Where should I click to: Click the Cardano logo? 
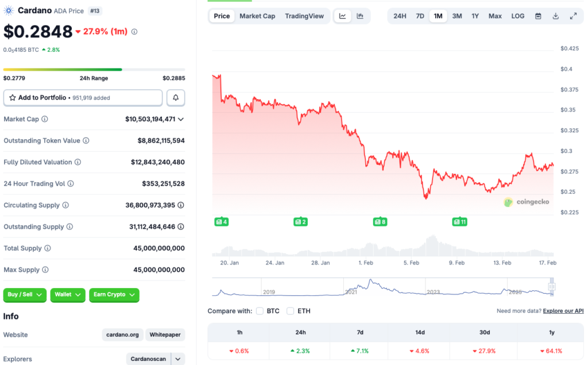(x=9, y=10)
